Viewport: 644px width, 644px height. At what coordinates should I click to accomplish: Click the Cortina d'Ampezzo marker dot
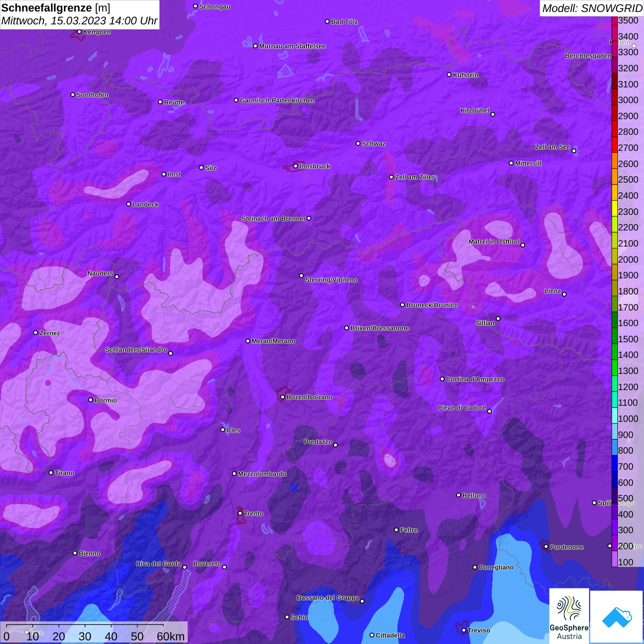[x=442, y=379]
